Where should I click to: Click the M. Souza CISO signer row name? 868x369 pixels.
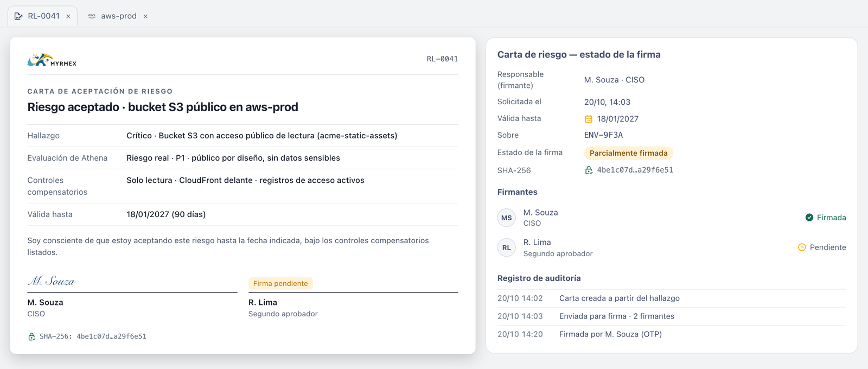coord(540,213)
